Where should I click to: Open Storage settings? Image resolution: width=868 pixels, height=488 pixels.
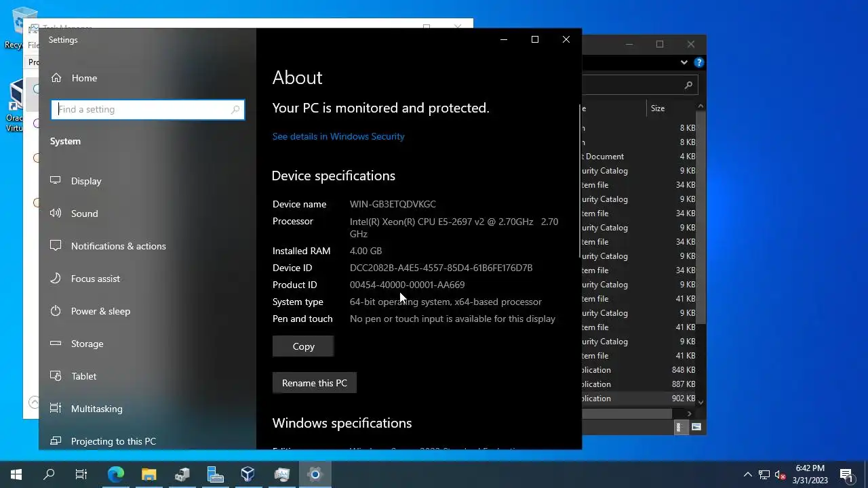coord(87,344)
